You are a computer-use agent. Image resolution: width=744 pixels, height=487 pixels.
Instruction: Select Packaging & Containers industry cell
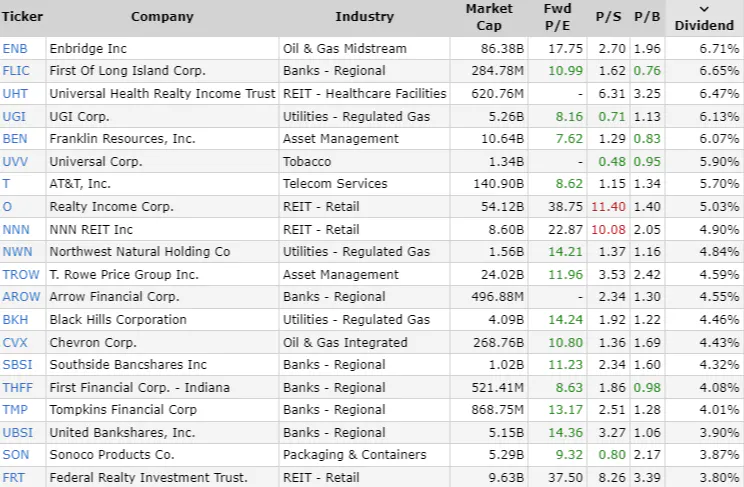pos(364,455)
